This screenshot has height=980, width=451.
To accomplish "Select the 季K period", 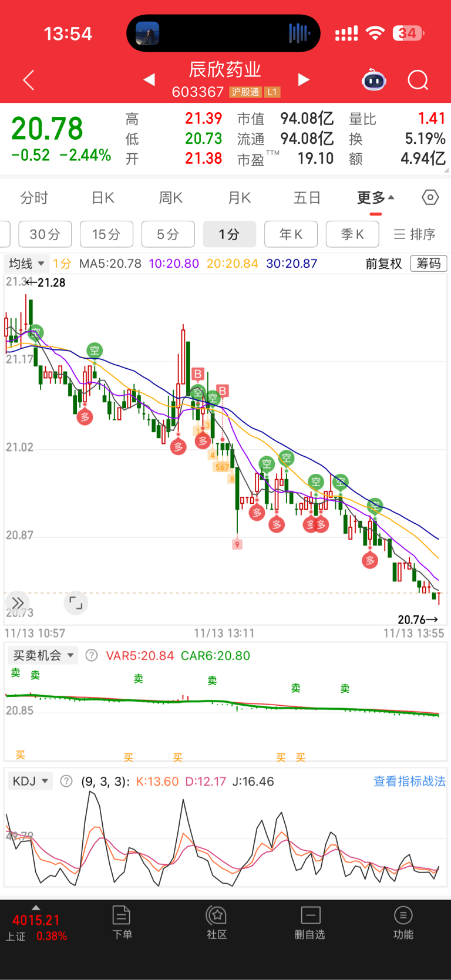I will [x=352, y=234].
